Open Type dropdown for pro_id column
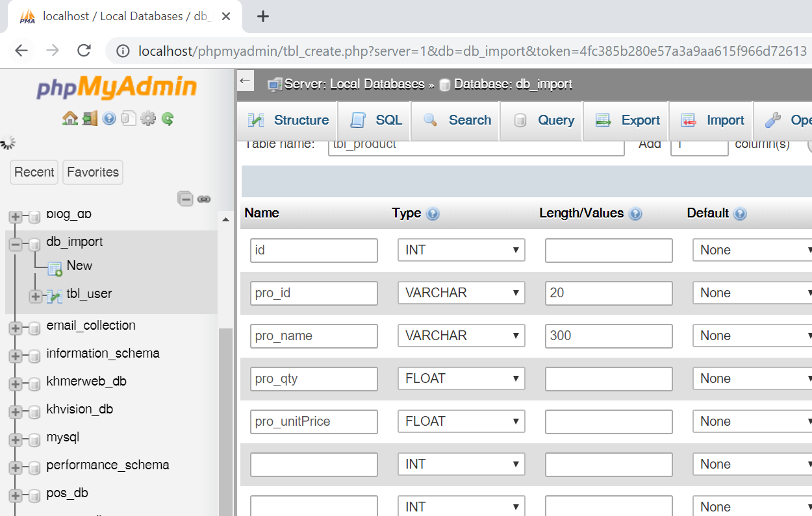 (461, 293)
